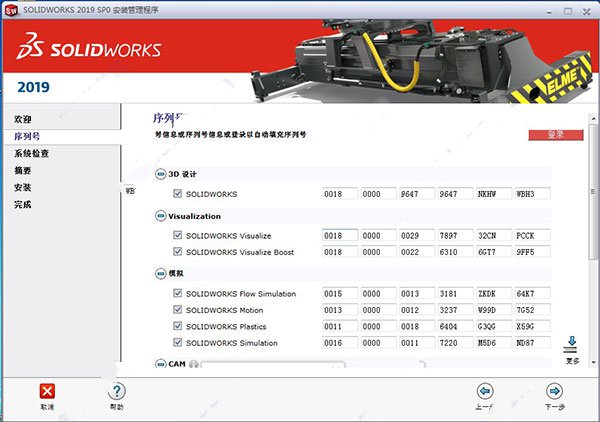The image size is (600, 422).
Task: Click the 2019 version text
Action: point(33,87)
